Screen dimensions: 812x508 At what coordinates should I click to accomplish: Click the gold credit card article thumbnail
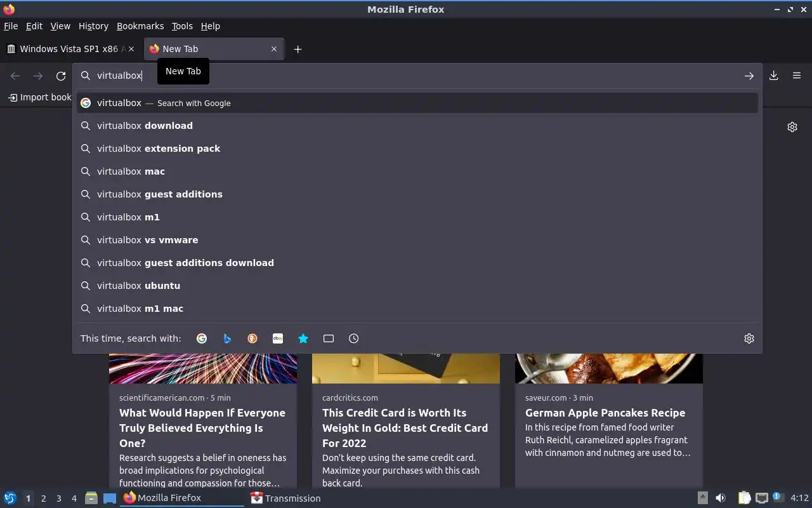pyautogui.click(x=406, y=369)
